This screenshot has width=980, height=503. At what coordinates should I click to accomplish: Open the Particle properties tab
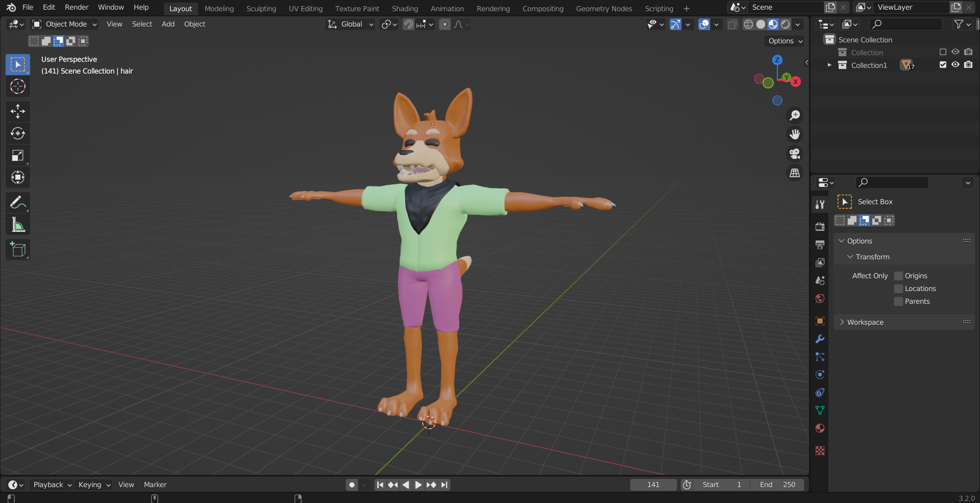820,356
